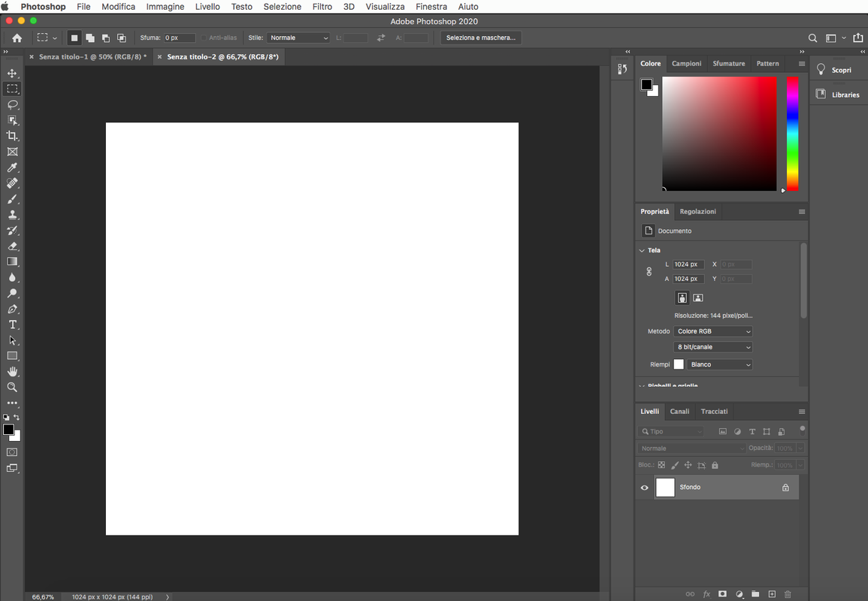Select the Frame tool
Viewport: 868px width, 601px height.
[12, 152]
